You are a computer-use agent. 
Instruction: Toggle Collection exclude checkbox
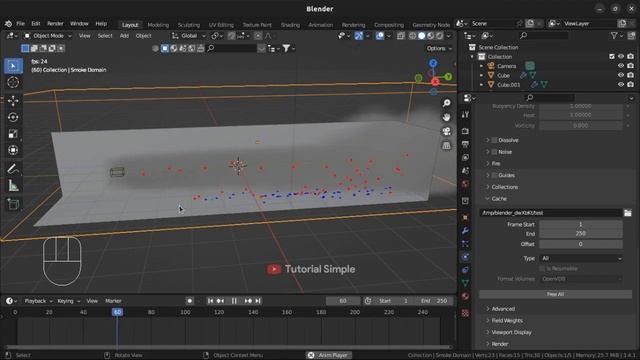coord(611,56)
